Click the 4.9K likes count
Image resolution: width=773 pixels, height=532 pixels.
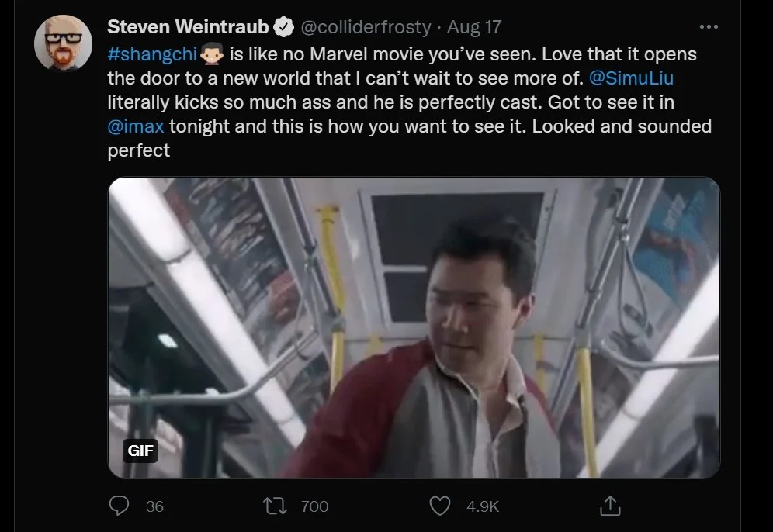pos(482,506)
